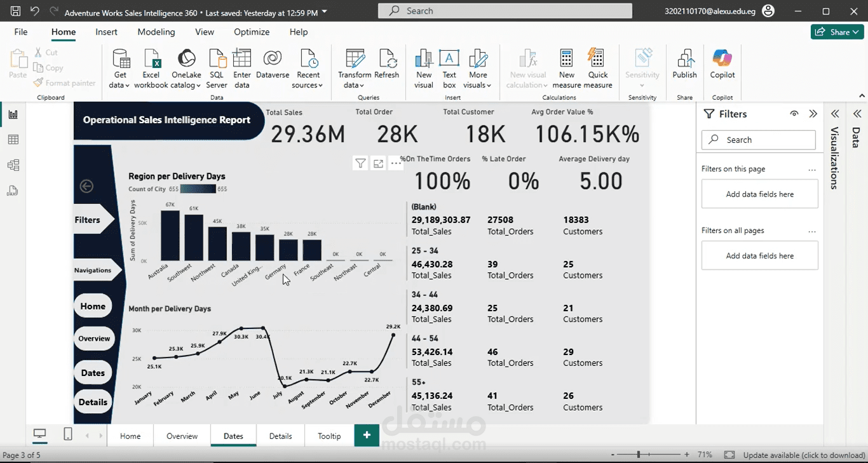Image resolution: width=868 pixels, height=463 pixels.
Task: Open the OneLake catalog icon
Action: (186, 59)
